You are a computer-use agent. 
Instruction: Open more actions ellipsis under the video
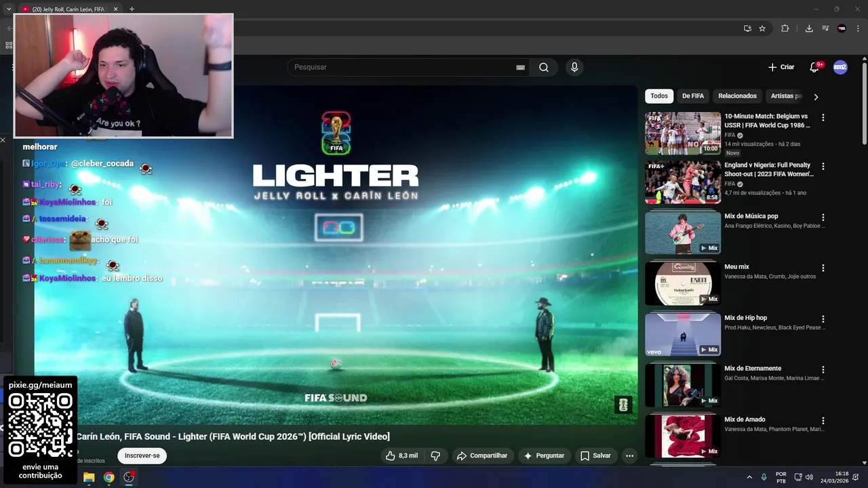pos(629,455)
